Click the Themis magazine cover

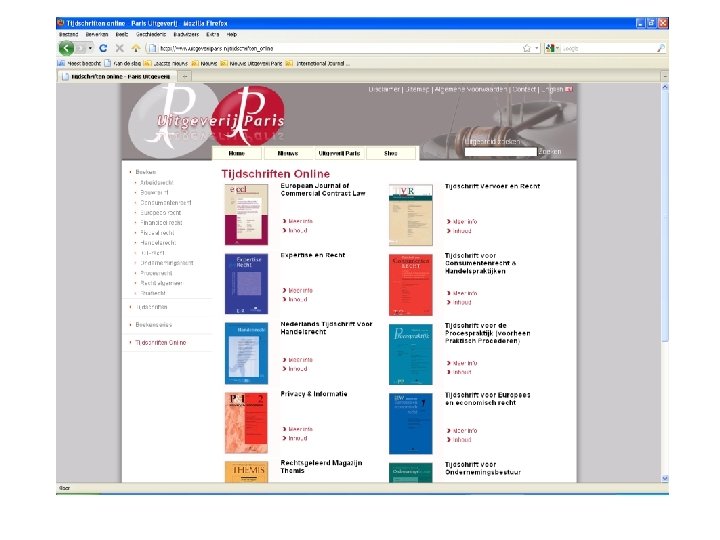pos(246,472)
